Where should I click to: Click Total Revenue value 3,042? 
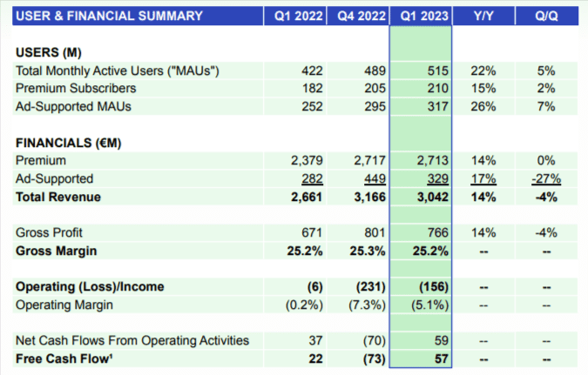tap(433, 198)
